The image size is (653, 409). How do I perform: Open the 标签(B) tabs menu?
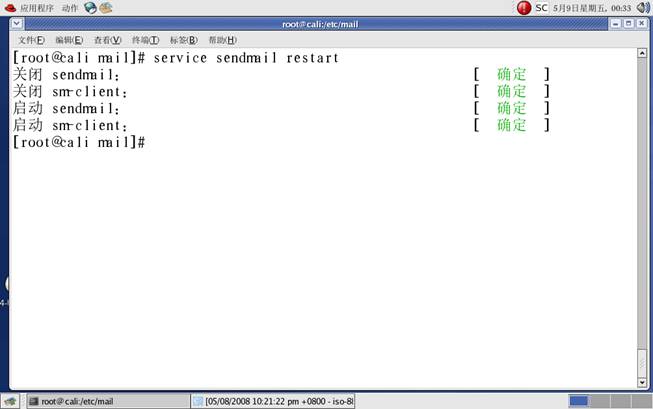coord(183,40)
